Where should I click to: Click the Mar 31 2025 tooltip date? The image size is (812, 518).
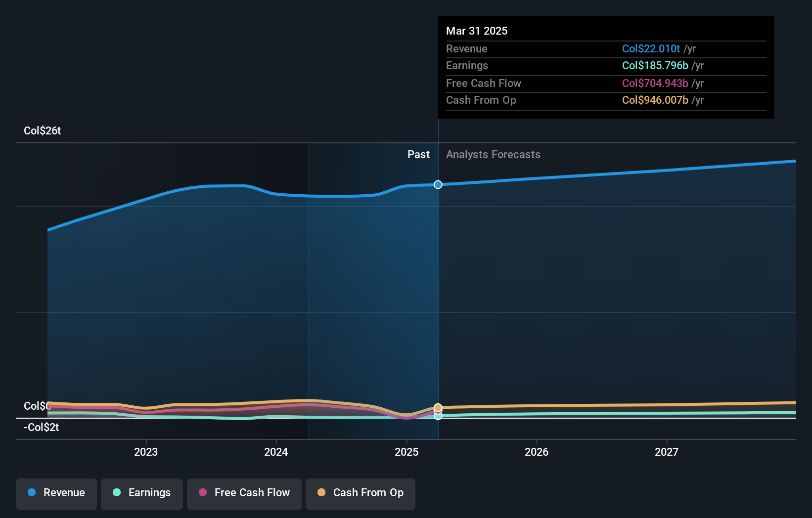tap(477, 31)
